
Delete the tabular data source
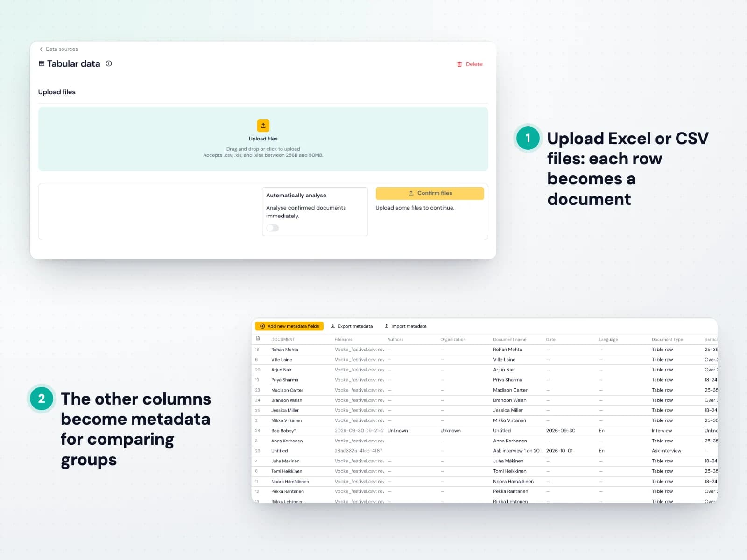(x=470, y=64)
